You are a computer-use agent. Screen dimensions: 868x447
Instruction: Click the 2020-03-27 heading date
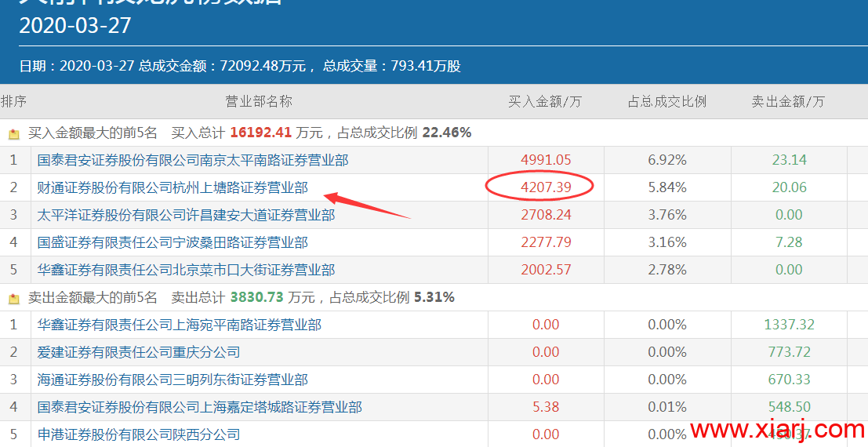[x=75, y=25]
